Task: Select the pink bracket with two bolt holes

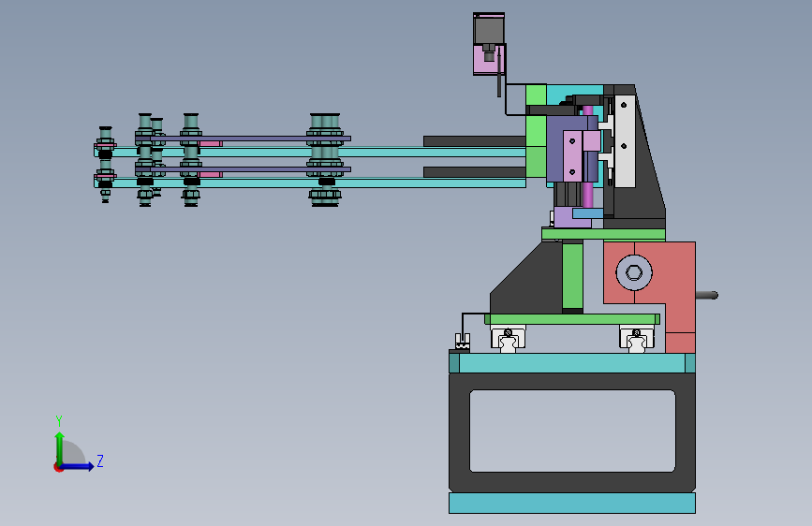Action: click(x=572, y=155)
